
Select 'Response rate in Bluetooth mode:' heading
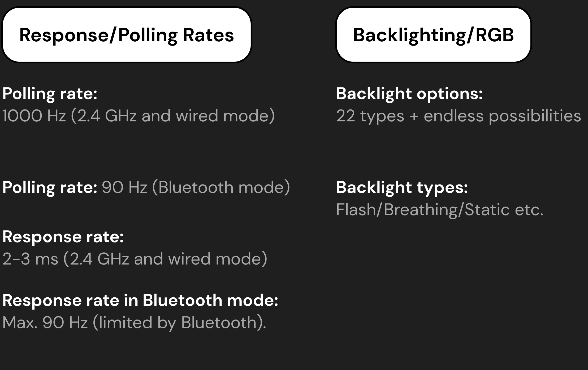pos(140,300)
